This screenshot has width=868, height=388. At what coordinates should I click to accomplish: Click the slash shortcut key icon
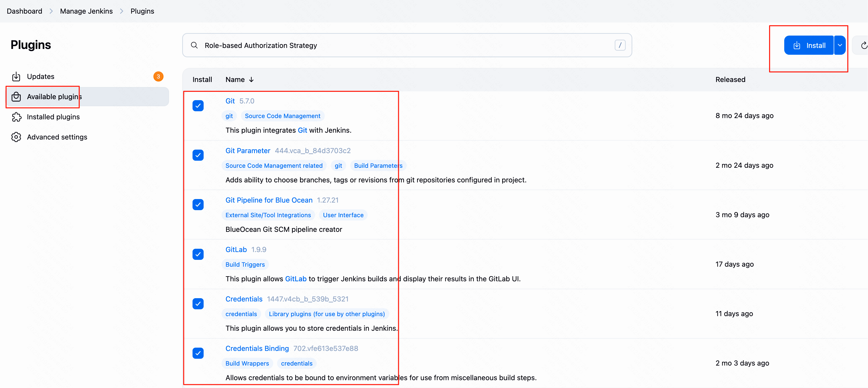click(x=620, y=45)
